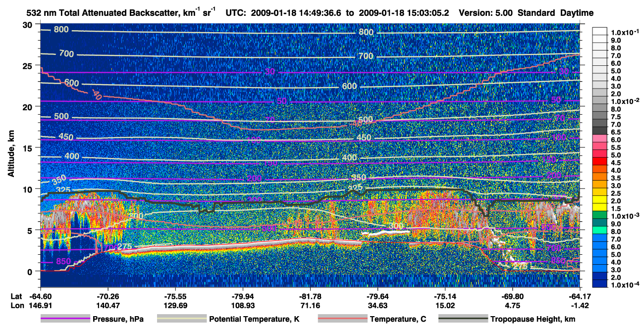Click longitude value '129.69'
644x330 pixels.
(x=175, y=305)
